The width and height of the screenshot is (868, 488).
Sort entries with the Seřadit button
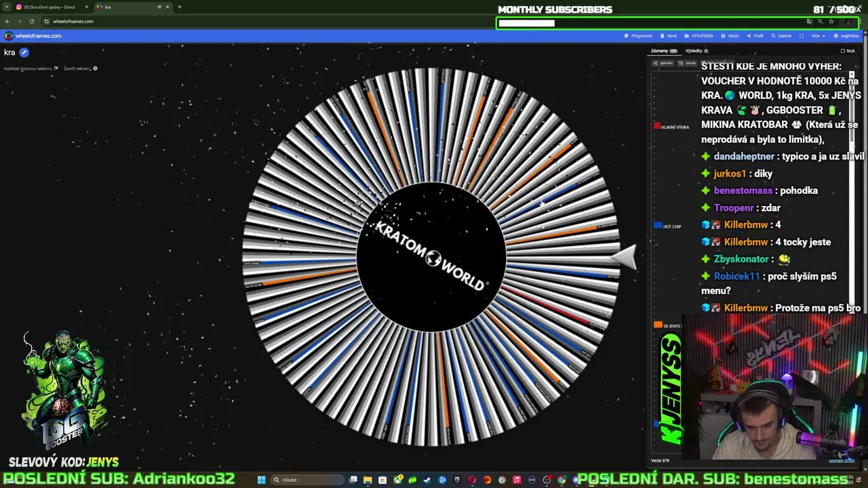coord(688,63)
